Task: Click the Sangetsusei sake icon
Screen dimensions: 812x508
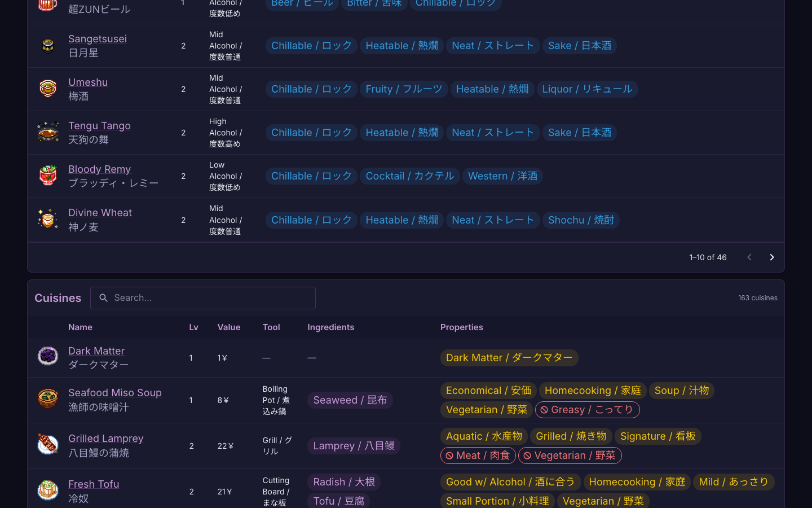Action: click(48, 46)
